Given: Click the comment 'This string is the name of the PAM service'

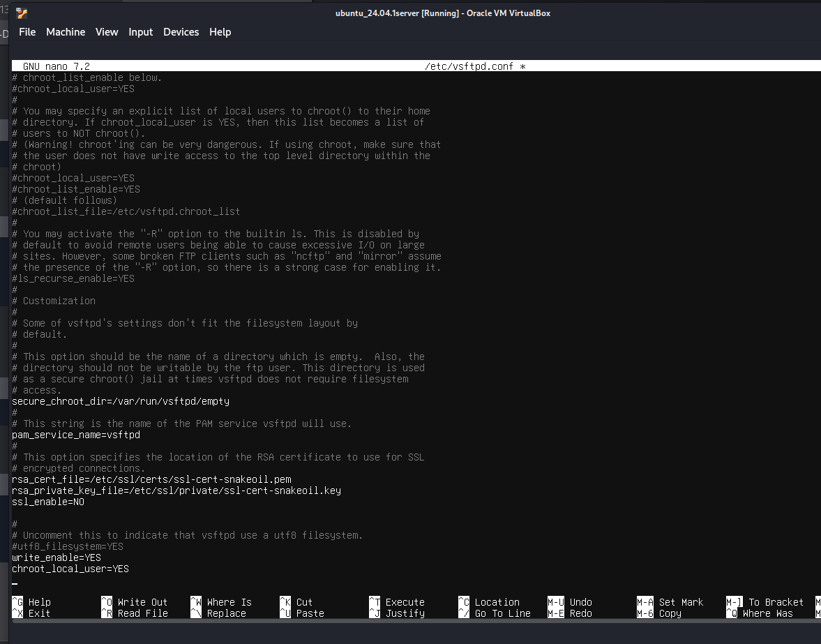Looking at the screenshot, I should tap(181, 424).
